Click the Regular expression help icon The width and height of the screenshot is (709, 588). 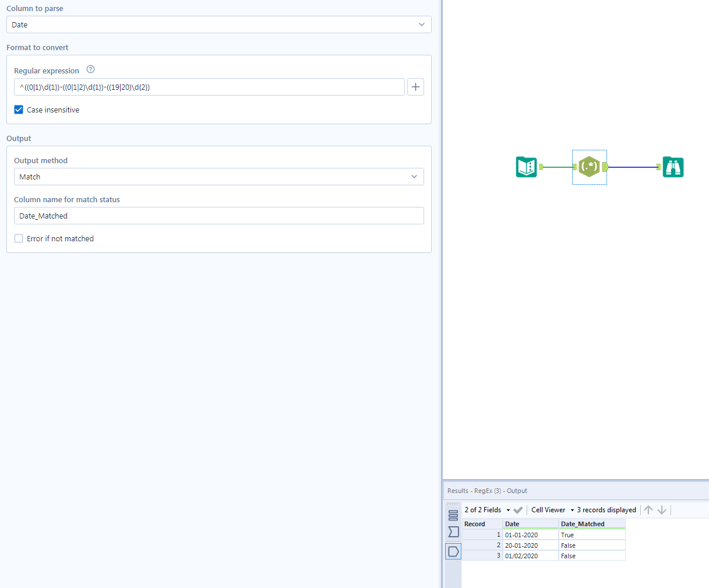pyautogui.click(x=90, y=69)
